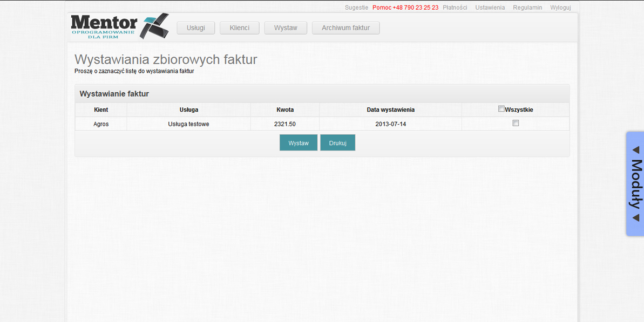
Task: Tick the checkbox in the Agros row
Action: click(516, 124)
